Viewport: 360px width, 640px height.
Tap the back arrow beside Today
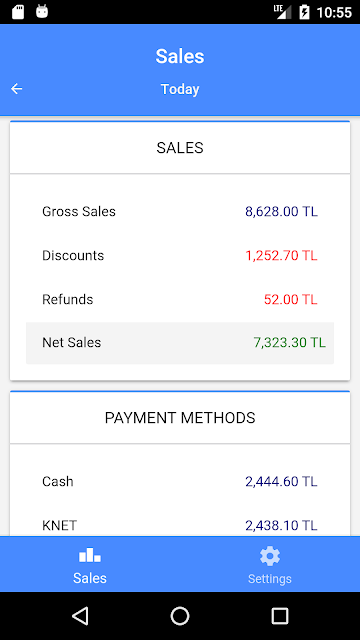click(17, 89)
